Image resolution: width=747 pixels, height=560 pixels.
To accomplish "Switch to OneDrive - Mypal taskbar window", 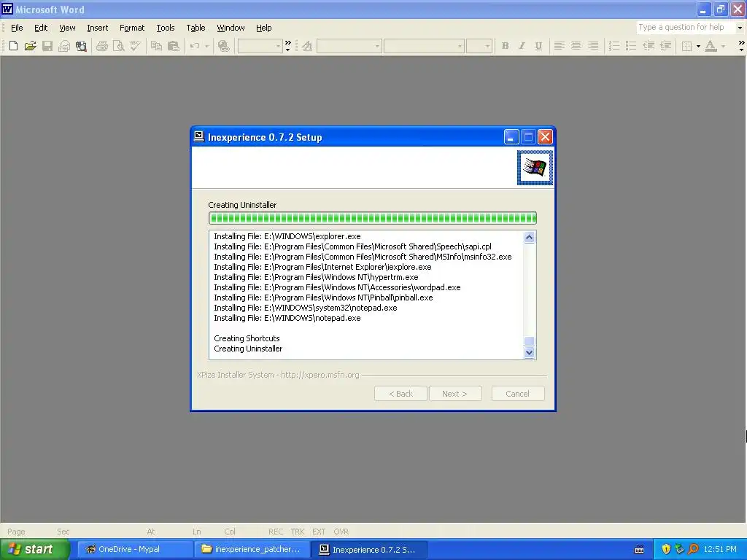I will coord(135,549).
